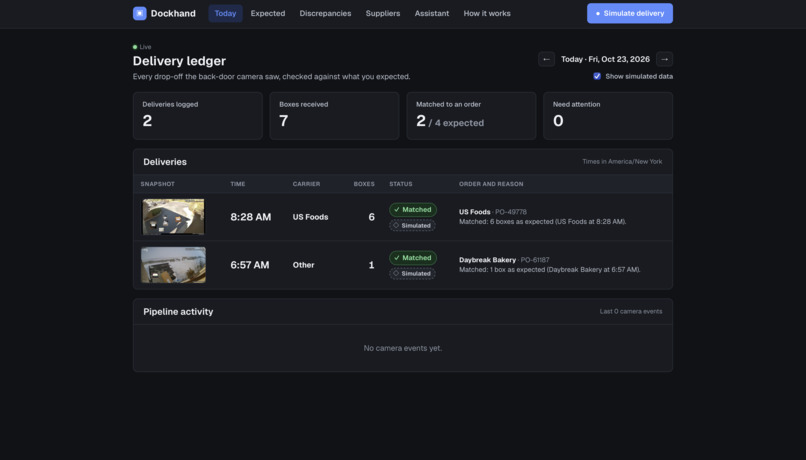Open the Discrepancies tab

[325, 13]
